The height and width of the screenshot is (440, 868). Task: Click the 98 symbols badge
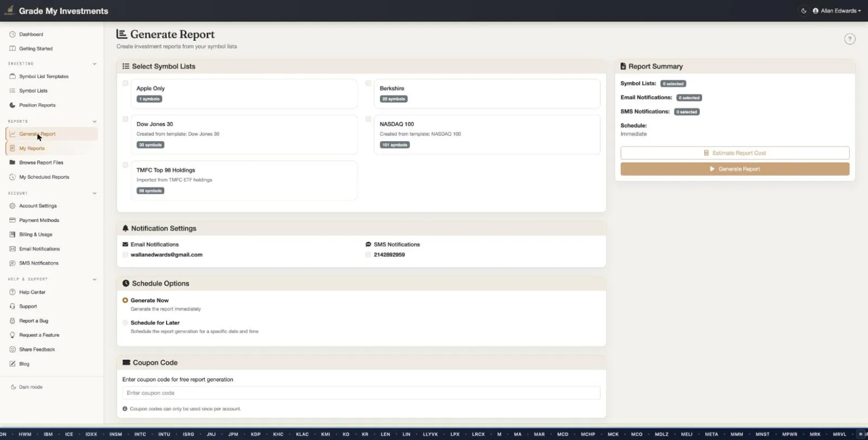[x=150, y=191]
